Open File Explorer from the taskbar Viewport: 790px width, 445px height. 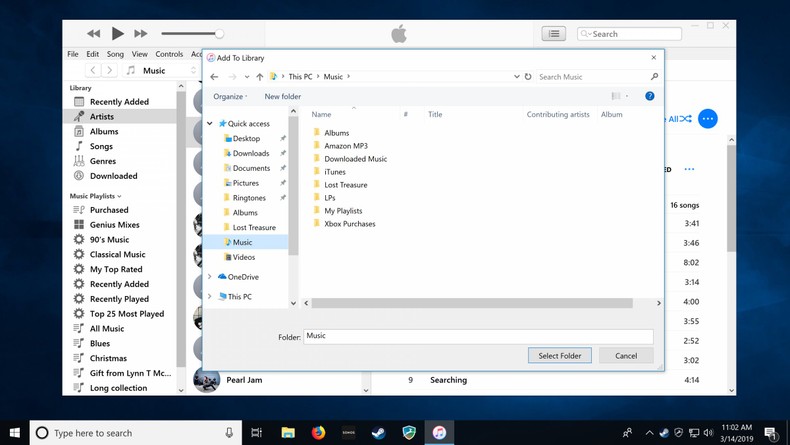click(288, 433)
